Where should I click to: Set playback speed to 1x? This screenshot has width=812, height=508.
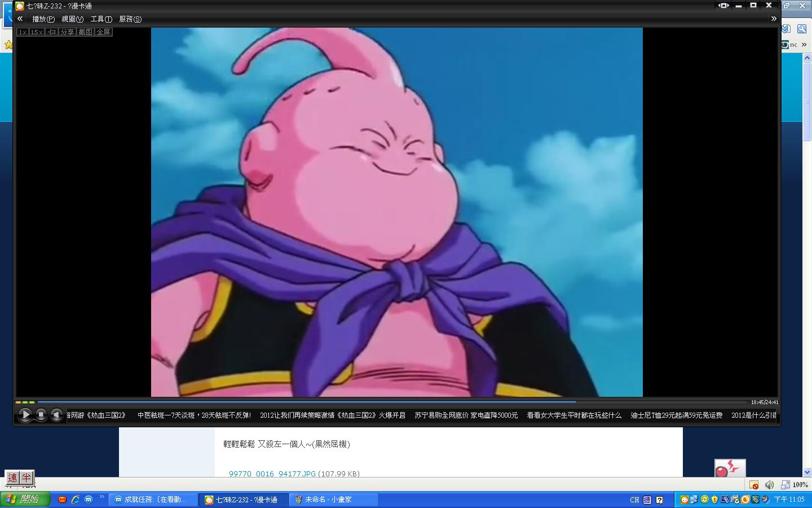click(23, 32)
